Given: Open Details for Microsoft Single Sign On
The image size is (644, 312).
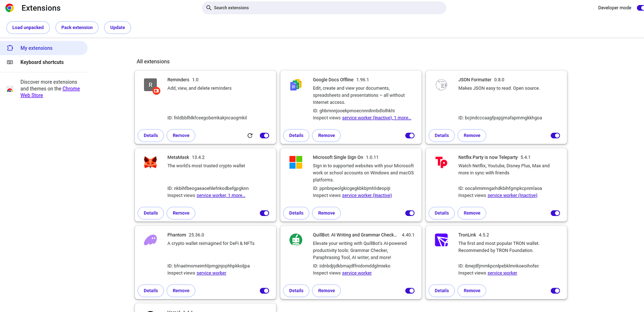Looking at the screenshot, I should [296, 213].
